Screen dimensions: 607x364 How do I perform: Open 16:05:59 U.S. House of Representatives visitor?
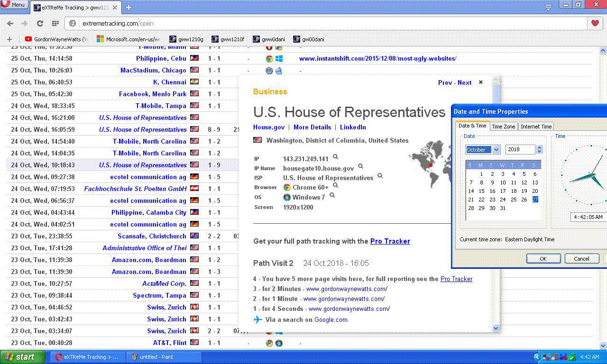pyautogui.click(x=143, y=129)
